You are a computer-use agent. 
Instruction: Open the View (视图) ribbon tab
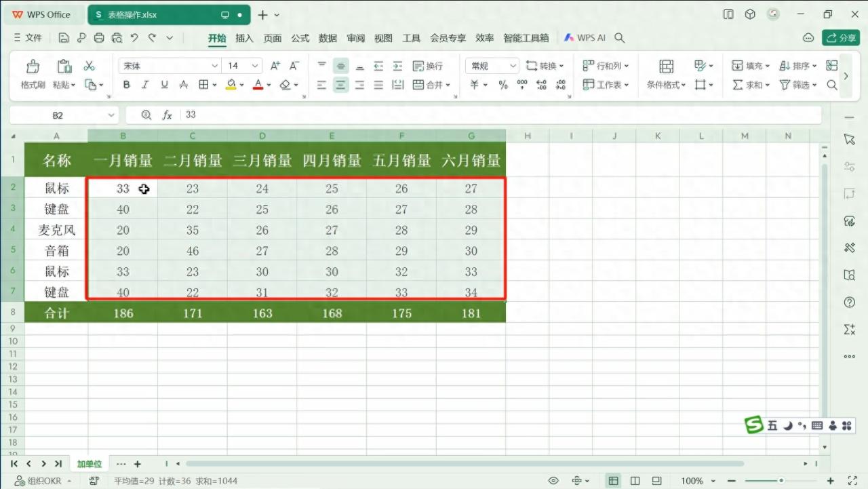tap(383, 38)
